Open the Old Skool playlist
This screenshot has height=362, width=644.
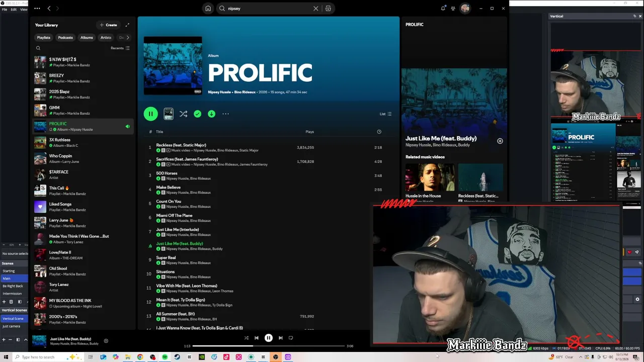(83, 271)
